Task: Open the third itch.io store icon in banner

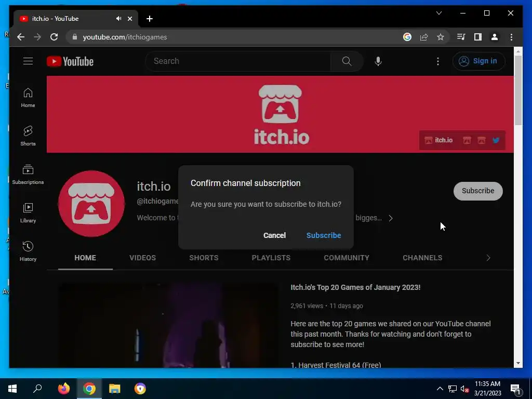Action: [481, 140]
